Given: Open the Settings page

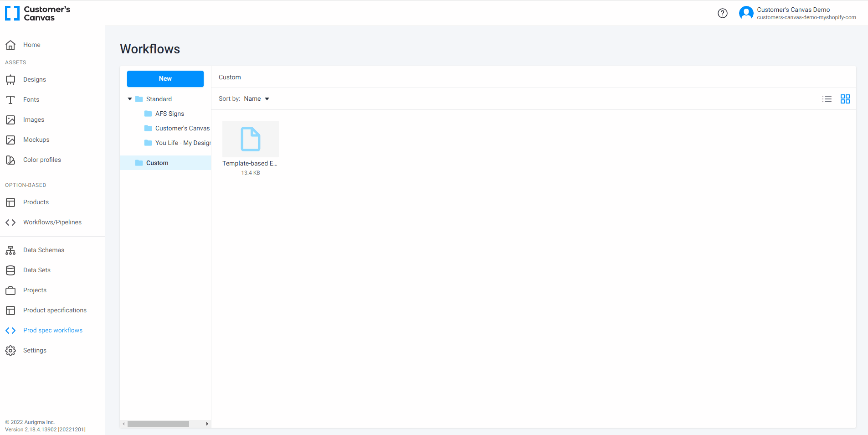Looking at the screenshot, I should pos(35,350).
